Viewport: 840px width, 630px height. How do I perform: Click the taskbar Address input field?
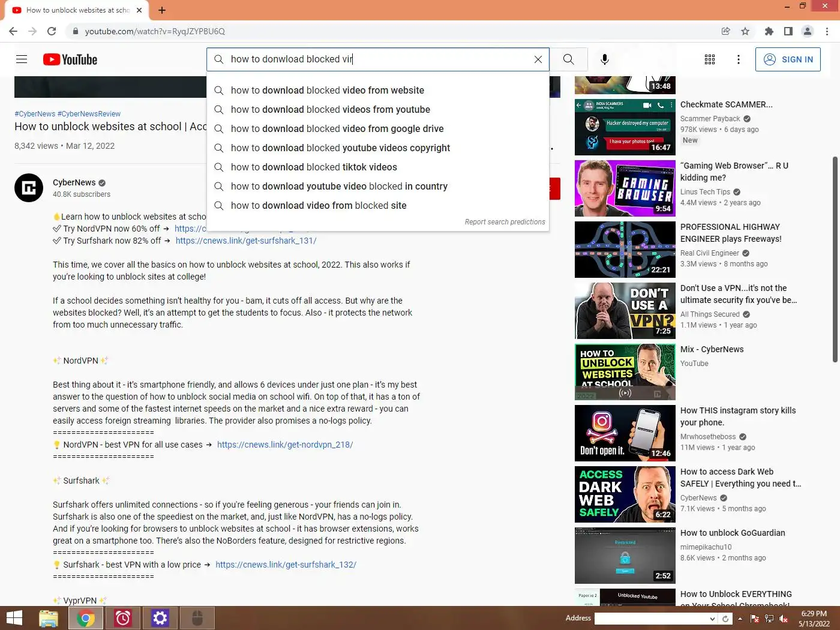(652, 619)
